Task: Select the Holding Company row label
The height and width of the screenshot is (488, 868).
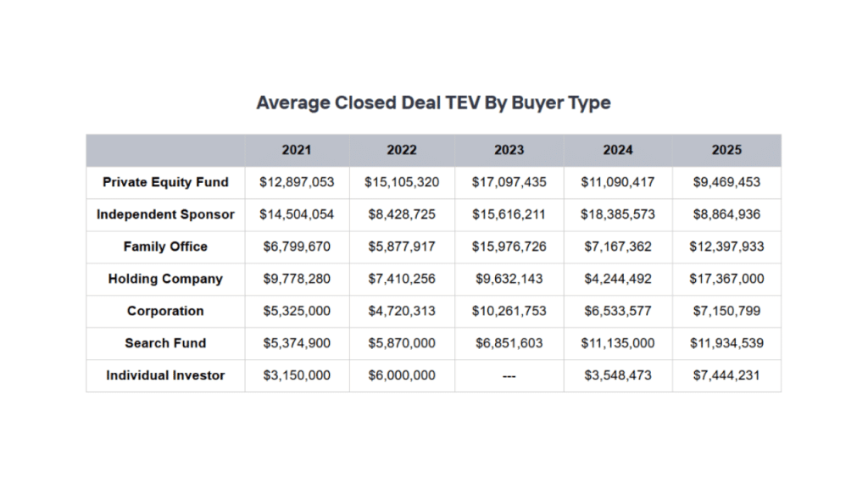Action: coord(165,279)
